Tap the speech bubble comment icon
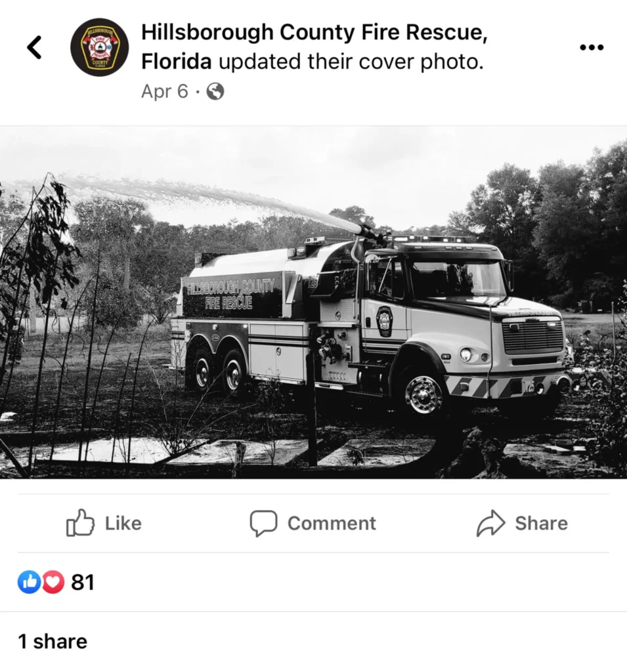 pyautogui.click(x=263, y=523)
